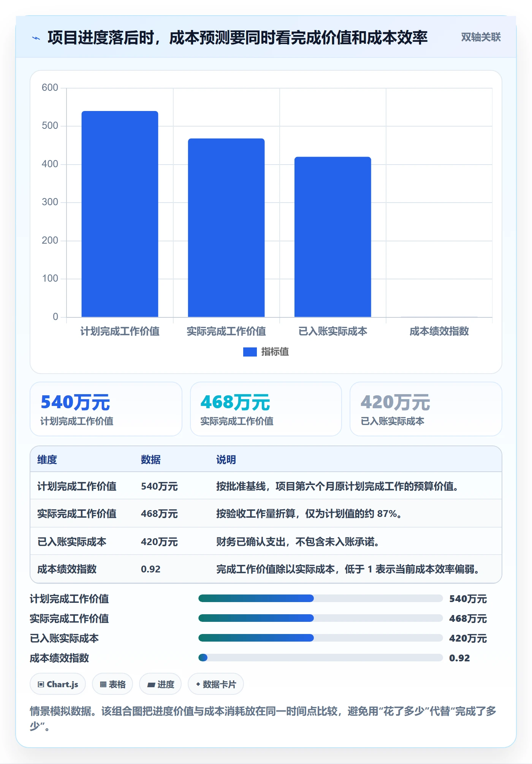Click the 300 y-axis tick label
The height and width of the screenshot is (764, 532).
(50, 202)
